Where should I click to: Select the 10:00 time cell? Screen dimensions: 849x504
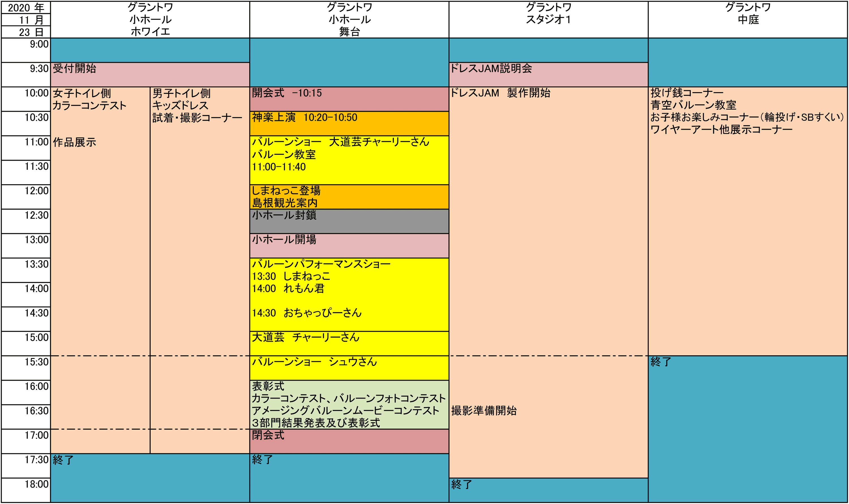(26, 99)
